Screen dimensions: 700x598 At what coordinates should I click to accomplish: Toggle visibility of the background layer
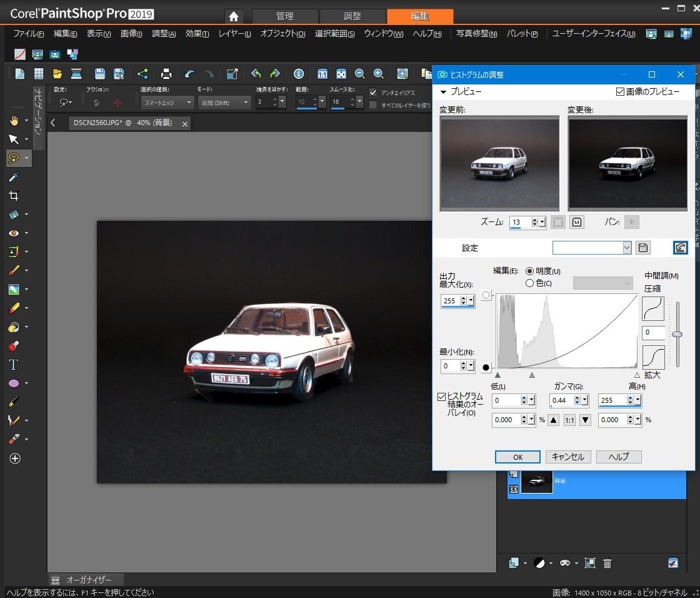tap(514, 489)
